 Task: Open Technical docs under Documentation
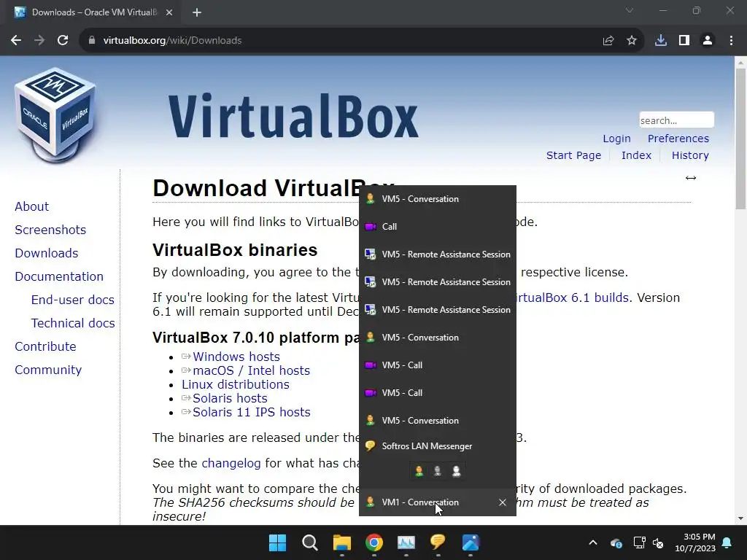coord(73,323)
